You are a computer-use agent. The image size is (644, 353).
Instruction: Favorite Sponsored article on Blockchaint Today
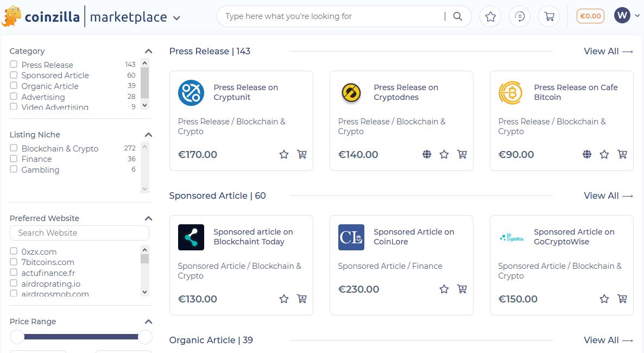(284, 299)
